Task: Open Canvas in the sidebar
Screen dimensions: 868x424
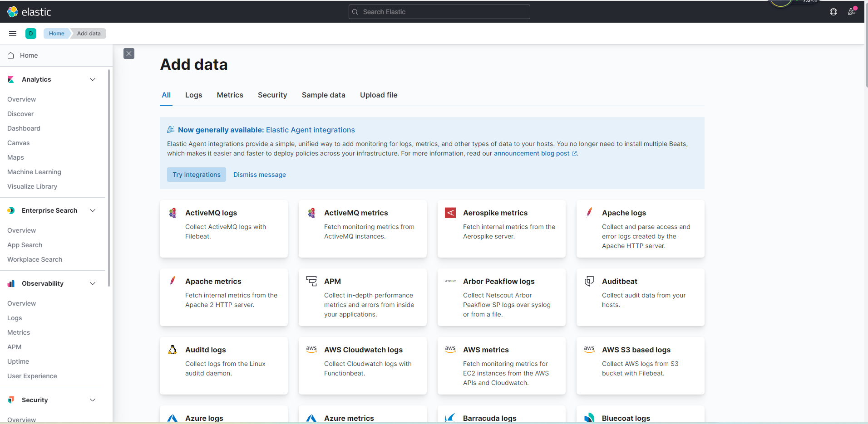Action: (x=19, y=143)
